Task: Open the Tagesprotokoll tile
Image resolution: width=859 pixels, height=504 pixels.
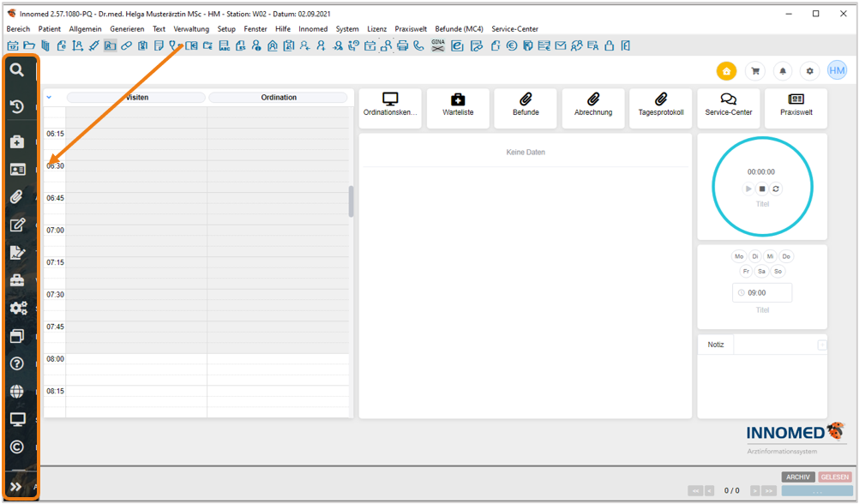Action: 661,109
